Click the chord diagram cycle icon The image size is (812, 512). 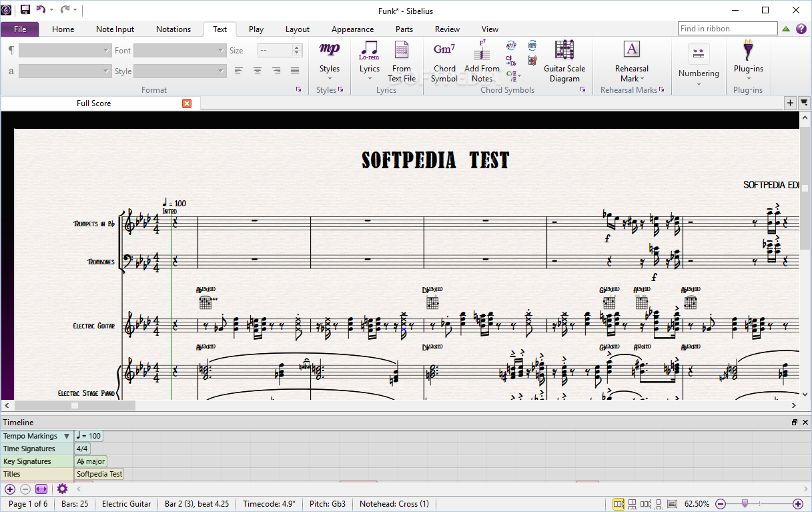coord(532,45)
